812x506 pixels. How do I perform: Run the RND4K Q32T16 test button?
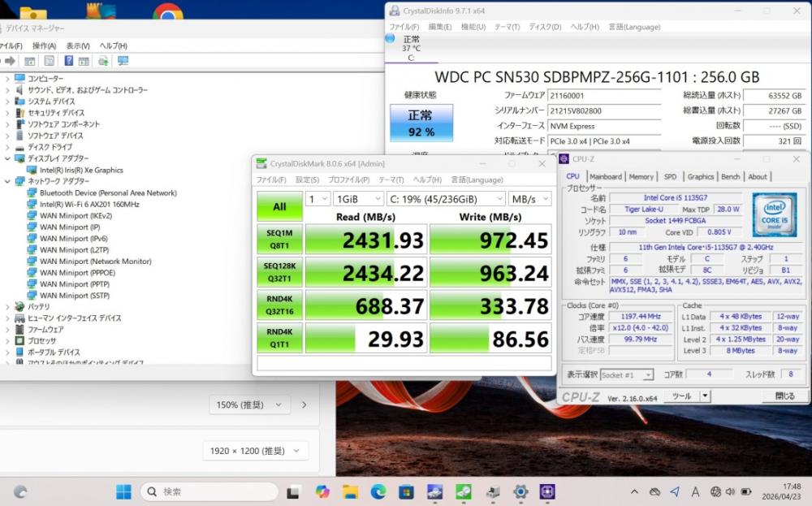279,305
